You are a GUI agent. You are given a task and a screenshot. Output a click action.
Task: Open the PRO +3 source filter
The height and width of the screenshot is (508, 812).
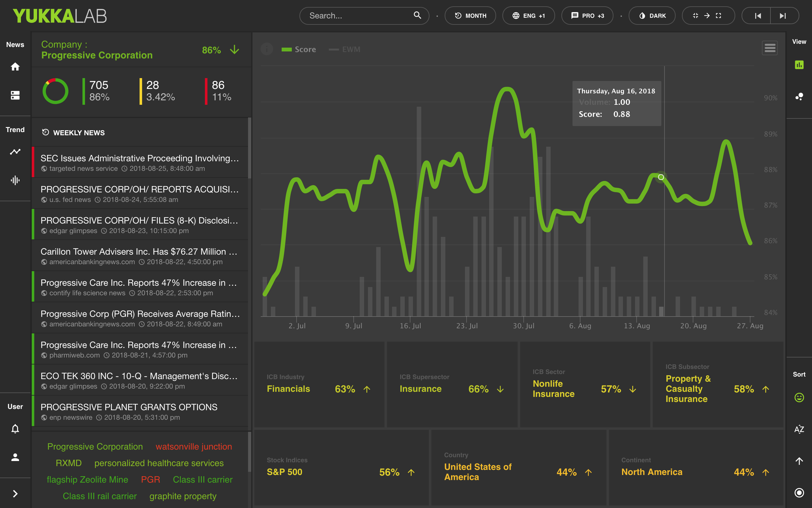[x=587, y=16]
